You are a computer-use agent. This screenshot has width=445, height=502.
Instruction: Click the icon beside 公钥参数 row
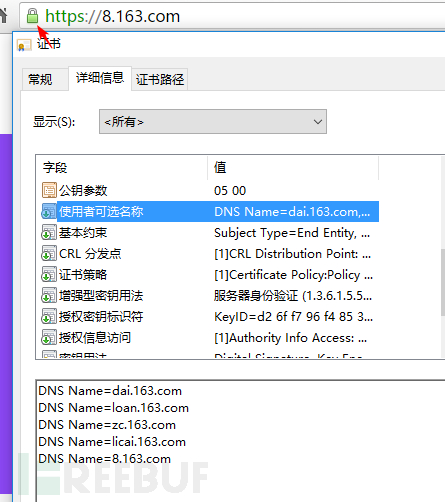(49, 190)
